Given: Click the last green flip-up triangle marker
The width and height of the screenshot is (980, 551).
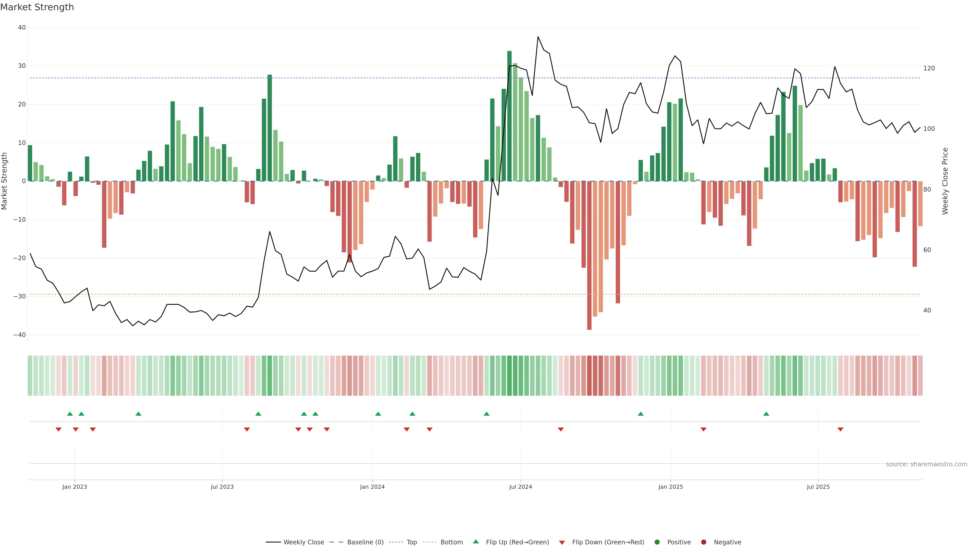Looking at the screenshot, I should (x=766, y=414).
